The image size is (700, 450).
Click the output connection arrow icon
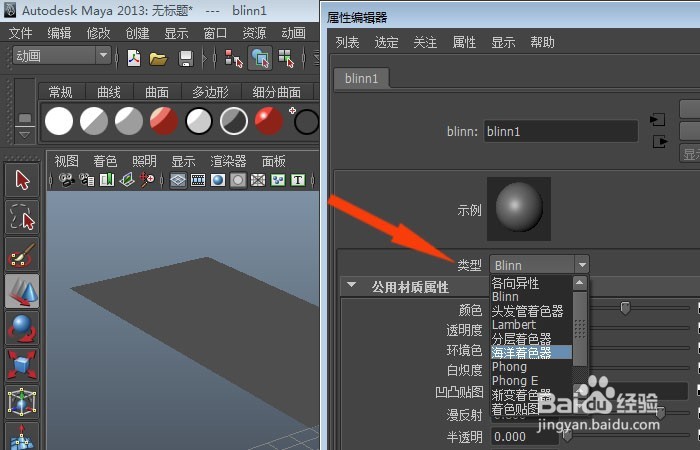pos(660,142)
